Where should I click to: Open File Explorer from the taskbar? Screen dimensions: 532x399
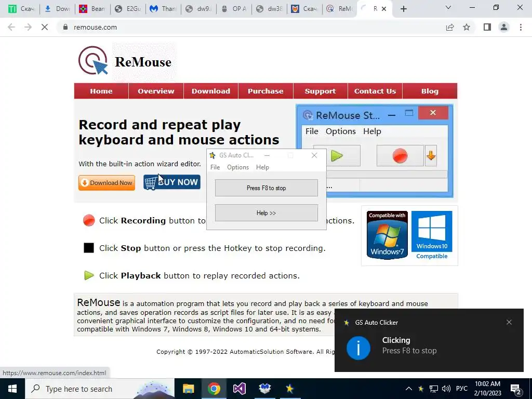(188, 389)
